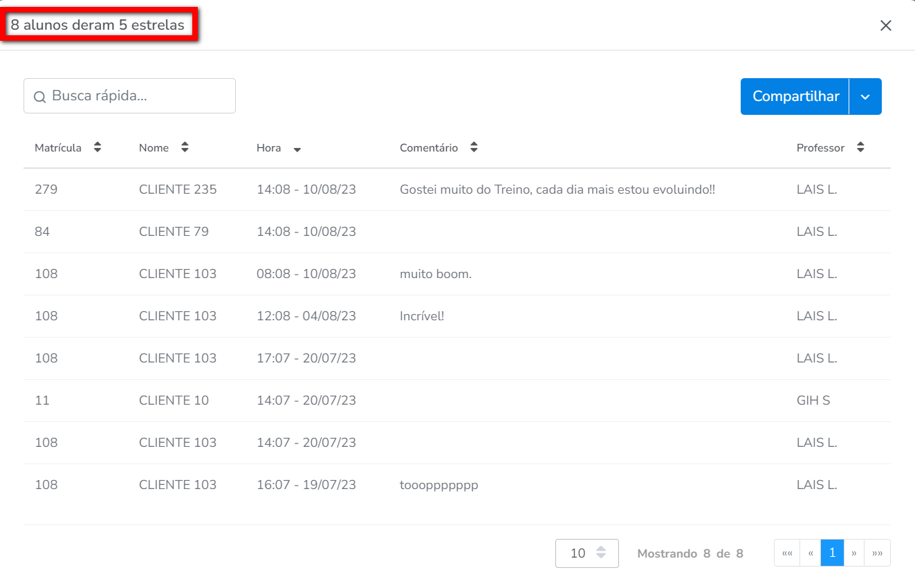The width and height of the screenshot is (915, 588).
Task: Click the Busca rápida search field
Action: pos(138,96)
